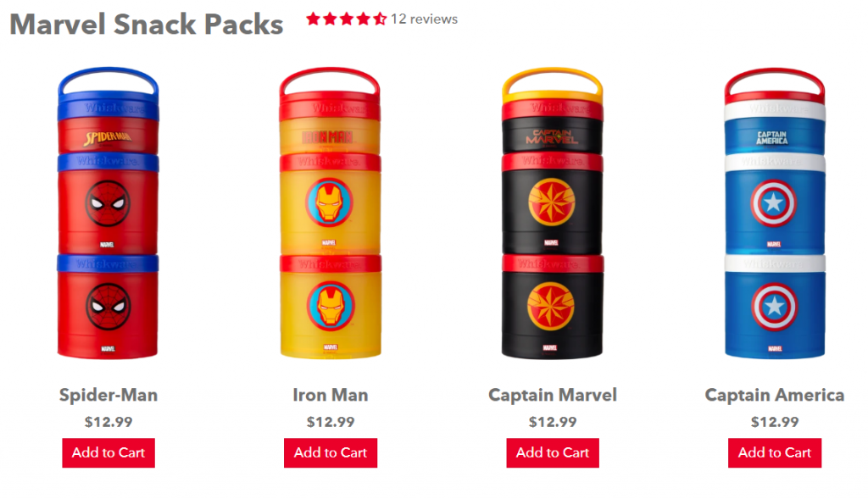Add Iron Man snack pack to cart
The image size is (868, 499).
click(x=331, y=452)
